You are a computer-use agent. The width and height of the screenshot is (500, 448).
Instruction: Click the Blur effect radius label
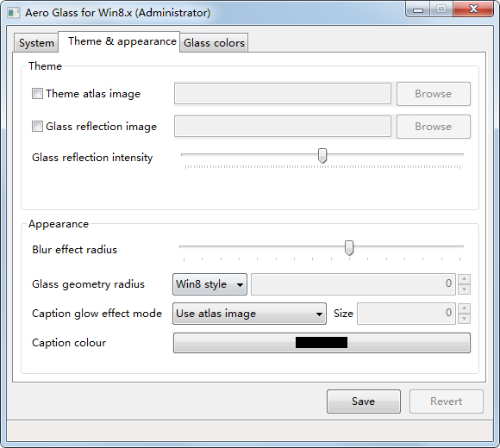(75, 250)
